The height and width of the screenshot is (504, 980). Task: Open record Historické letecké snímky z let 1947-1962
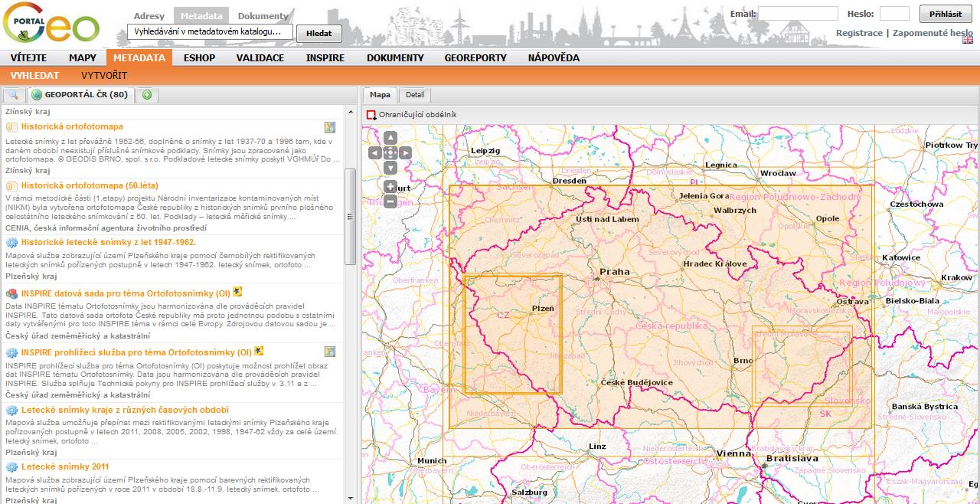point(109,242)
